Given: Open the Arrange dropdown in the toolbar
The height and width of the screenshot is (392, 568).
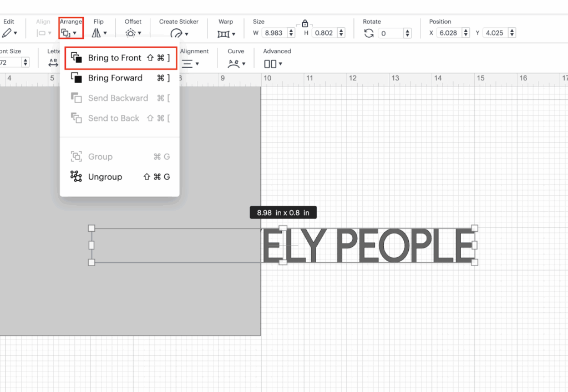Looking at the screenshot, I should click(70, 33).
